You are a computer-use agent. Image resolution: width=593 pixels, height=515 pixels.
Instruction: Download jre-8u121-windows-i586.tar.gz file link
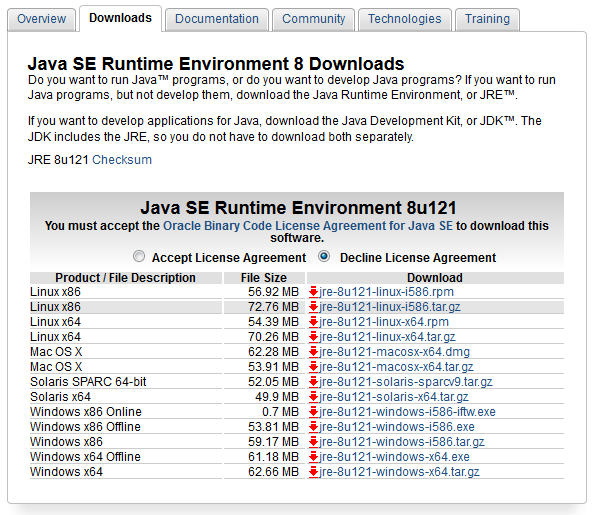(402, 442)
